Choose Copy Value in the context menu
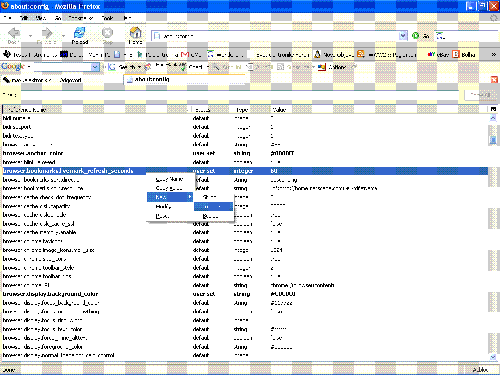Viewport: 500px width, 375px height. pos(169,188)
